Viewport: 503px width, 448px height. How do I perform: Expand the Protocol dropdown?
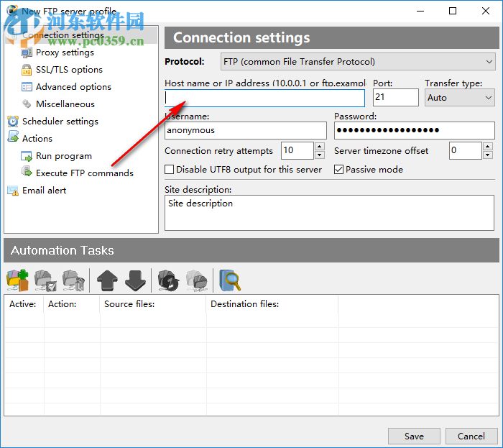(x=358, y=62)
